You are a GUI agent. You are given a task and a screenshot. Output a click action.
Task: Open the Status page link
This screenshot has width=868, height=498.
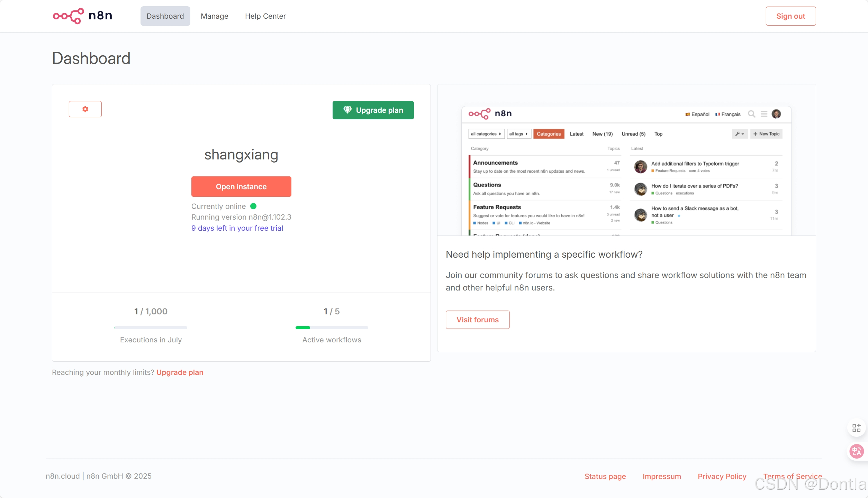click(x=605, y=477)
